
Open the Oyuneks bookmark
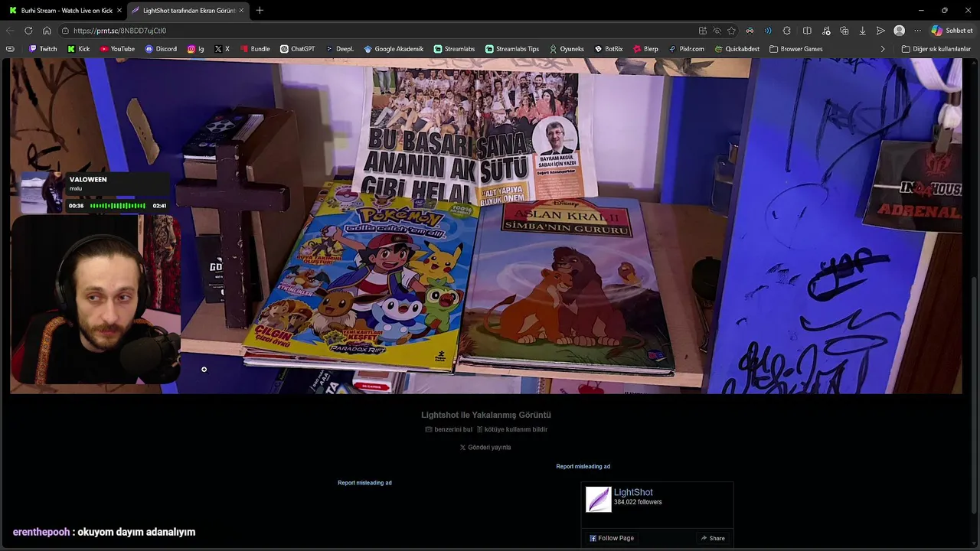(x=567, y=49)
